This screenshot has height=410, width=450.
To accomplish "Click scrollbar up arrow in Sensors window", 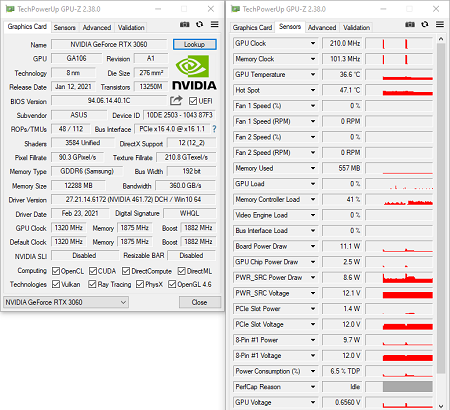I will point(441,39).
